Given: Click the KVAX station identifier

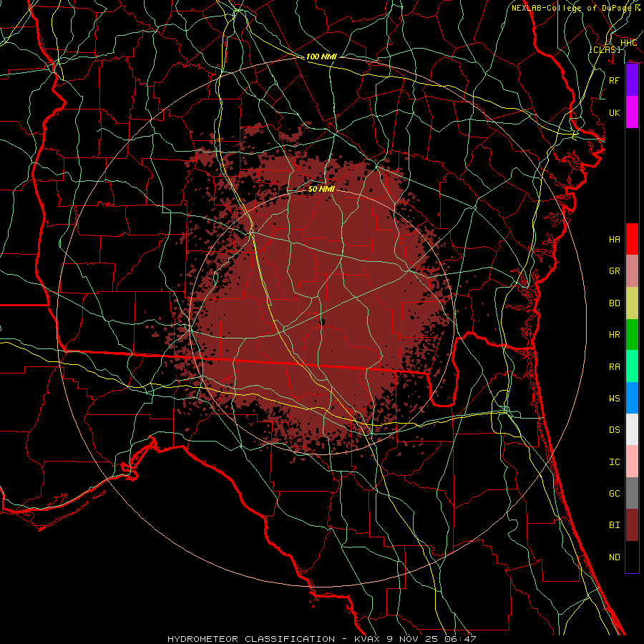Looking at the screenshot, I should [x=367, y=639].
